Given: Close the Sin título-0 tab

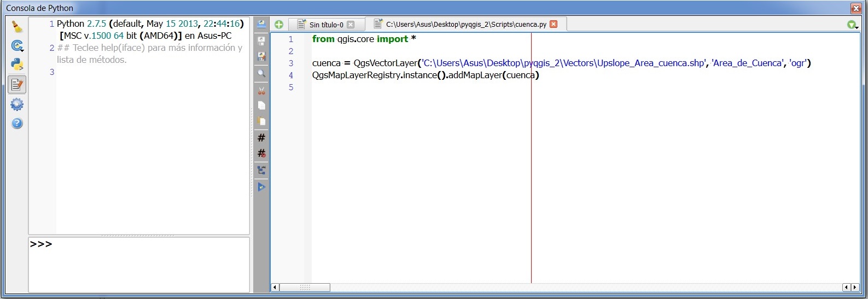Looking at the screenshot, I should [351, 25].
